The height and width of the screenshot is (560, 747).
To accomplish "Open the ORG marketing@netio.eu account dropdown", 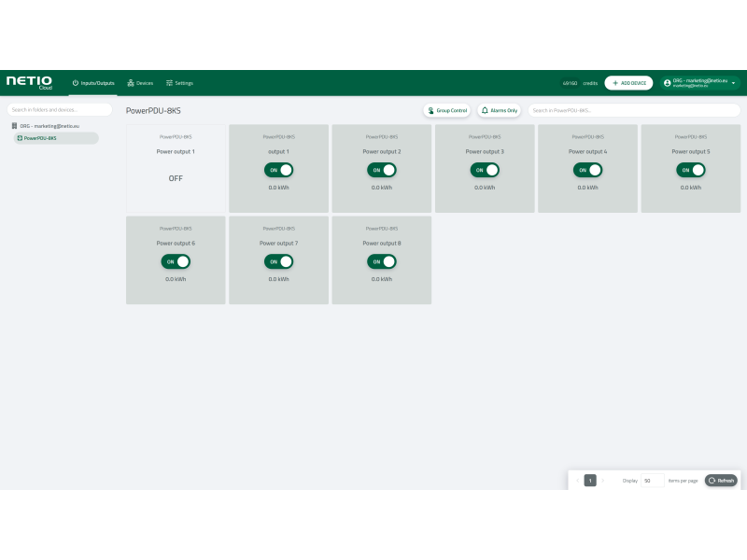I will coord(699,83).
